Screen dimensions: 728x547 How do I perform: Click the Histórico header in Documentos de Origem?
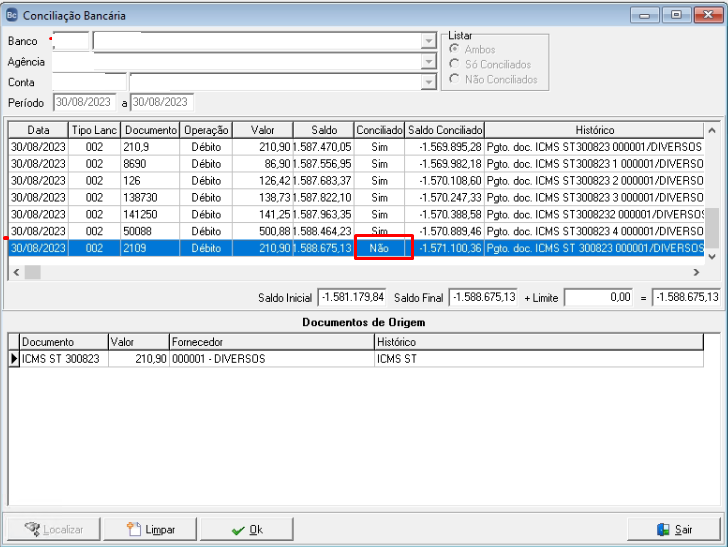[539, 342]
